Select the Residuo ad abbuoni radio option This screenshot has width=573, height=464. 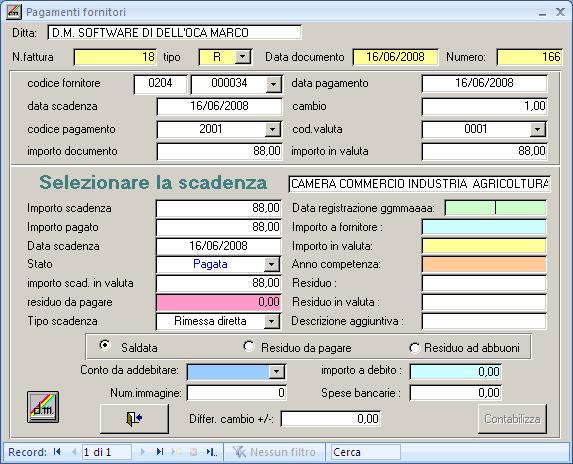coord(415,347)
